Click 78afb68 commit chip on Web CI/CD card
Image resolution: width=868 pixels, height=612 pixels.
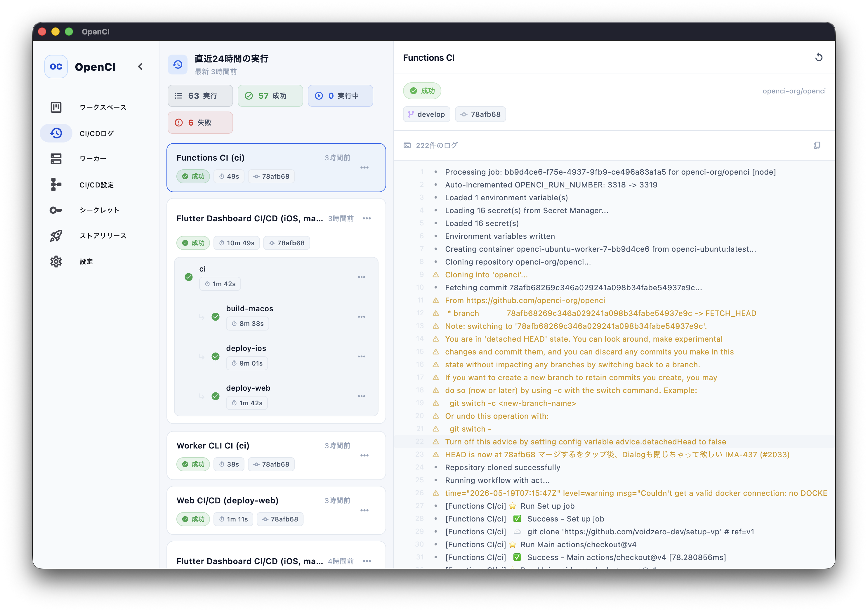(280, 519)
